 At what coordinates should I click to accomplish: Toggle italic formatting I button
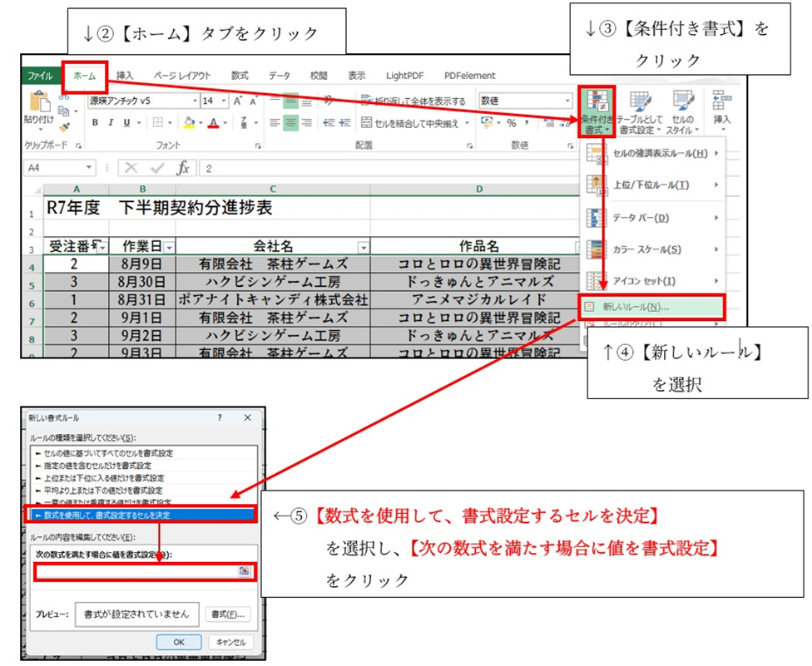click(111, 123)
